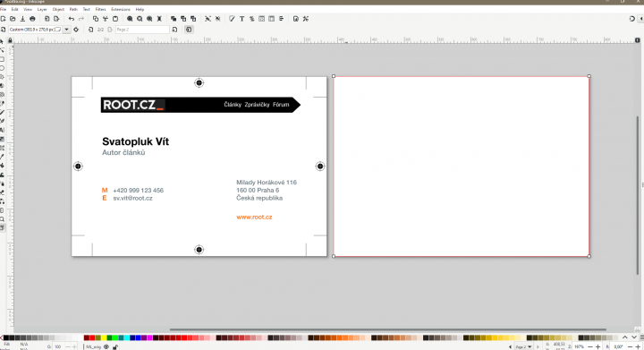Select the Pages tool at toolbox bottom
This screenshot has height=350, width=644.
[2, 228]
